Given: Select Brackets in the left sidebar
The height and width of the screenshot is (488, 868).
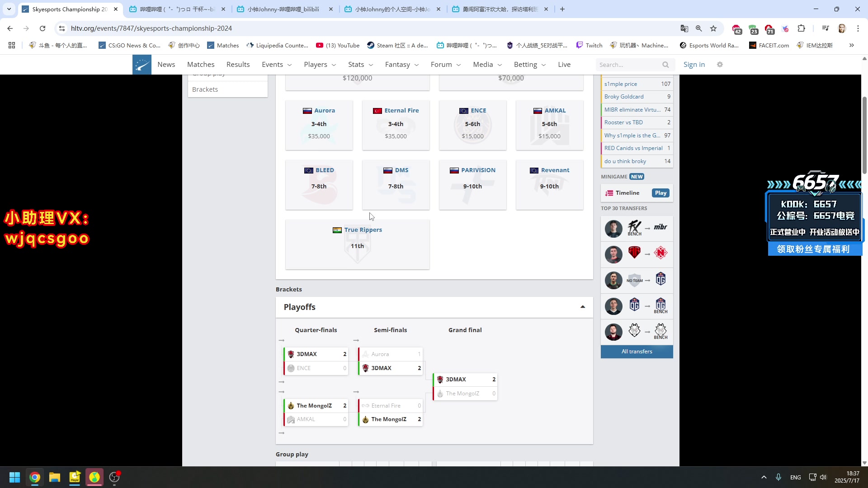Looking at the screenshot, I should click(227, 89).
